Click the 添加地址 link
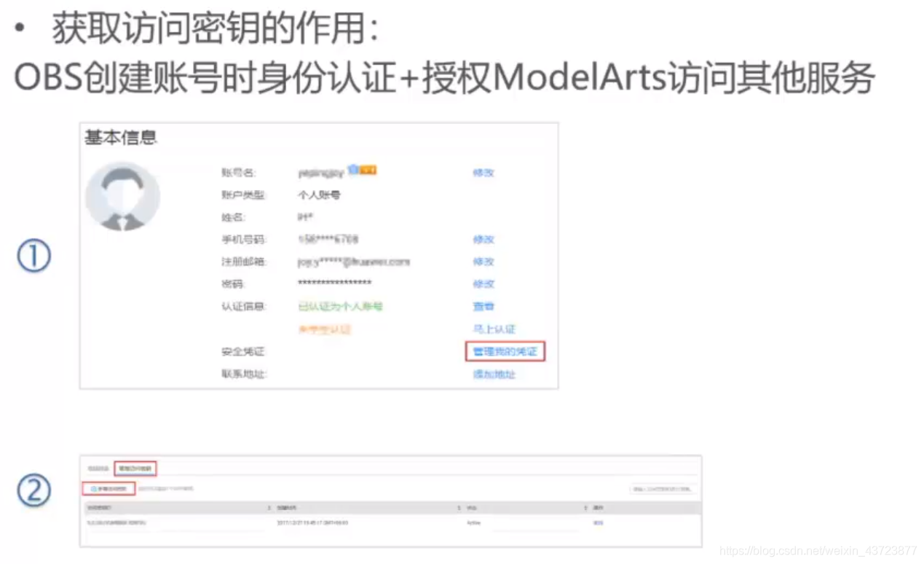The height and width of the screenshot is (564, 924). (494, 374)
